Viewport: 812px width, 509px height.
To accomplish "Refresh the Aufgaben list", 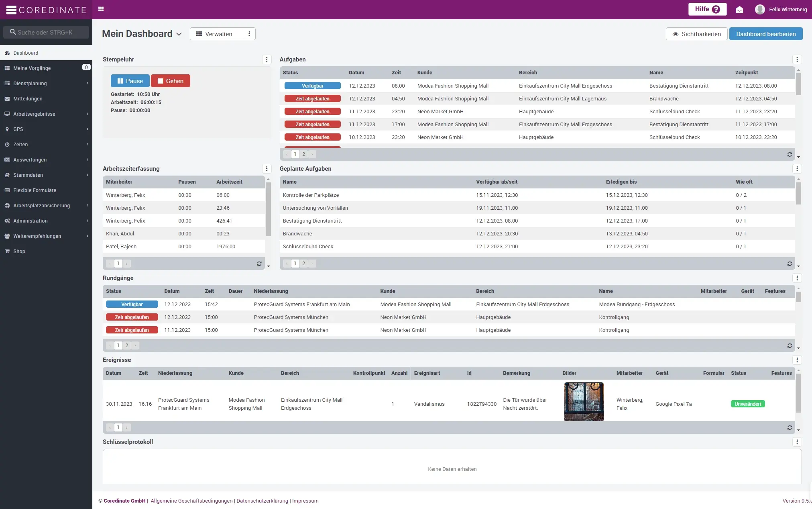I will click(x=790, y=154).
